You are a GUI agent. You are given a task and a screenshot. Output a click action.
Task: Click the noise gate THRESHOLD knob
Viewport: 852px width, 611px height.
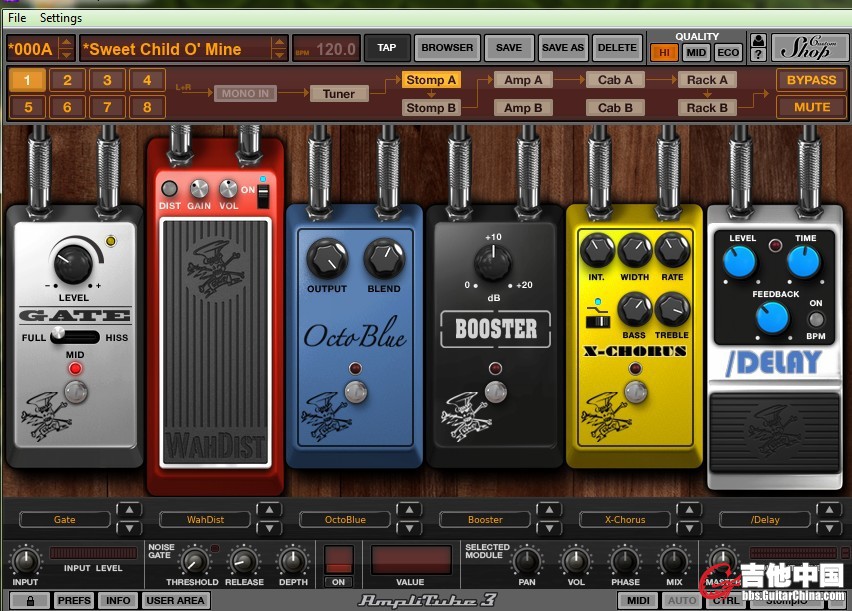pyautogui.click(x=193, y=562)
